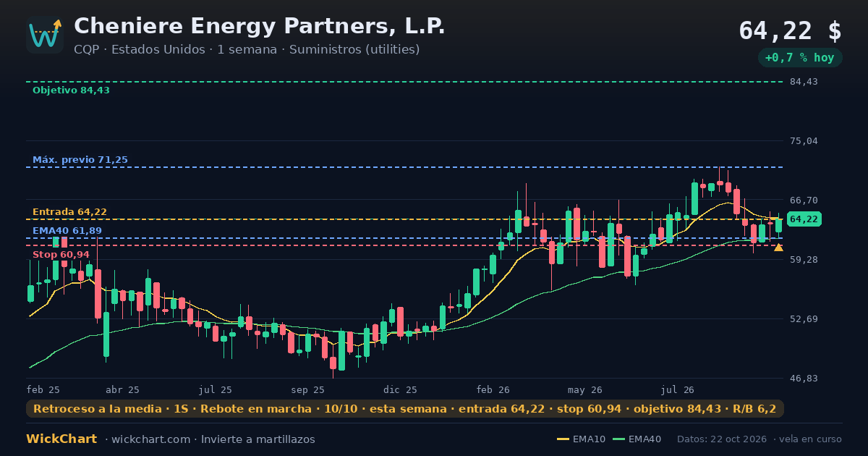Click the green 64,22 price tag

(x=804, y=219)
